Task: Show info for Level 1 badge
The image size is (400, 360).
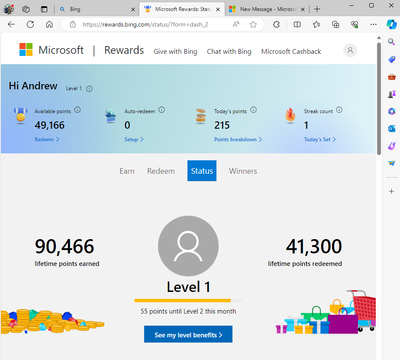Action: click(x=89, y=89)
